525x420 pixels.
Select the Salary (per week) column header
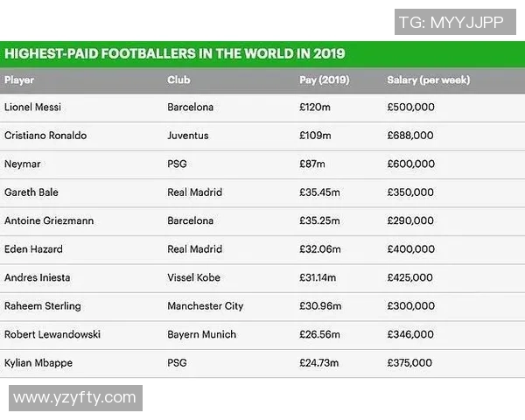pos(428,80)
